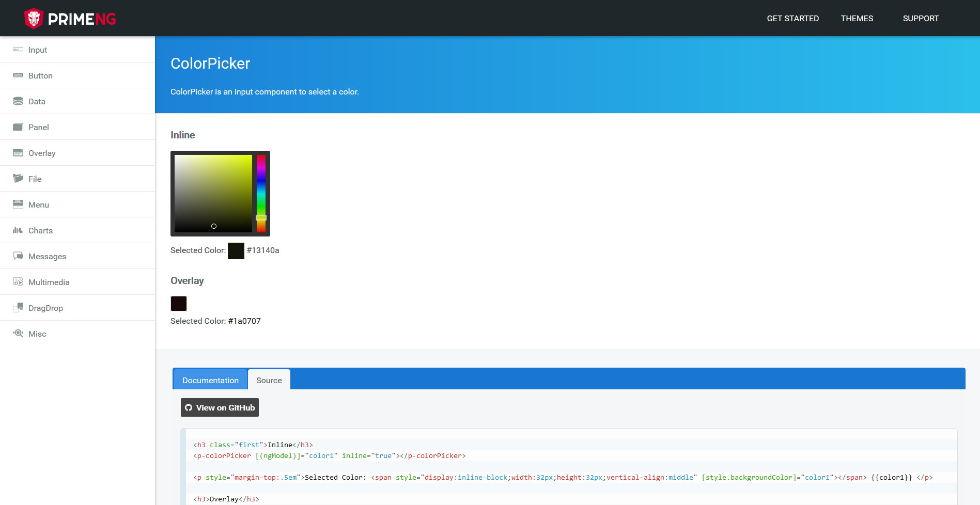Select the Input section icon in sidebar
The height and width of the screenshot is (505, 980).
(18, 50)
